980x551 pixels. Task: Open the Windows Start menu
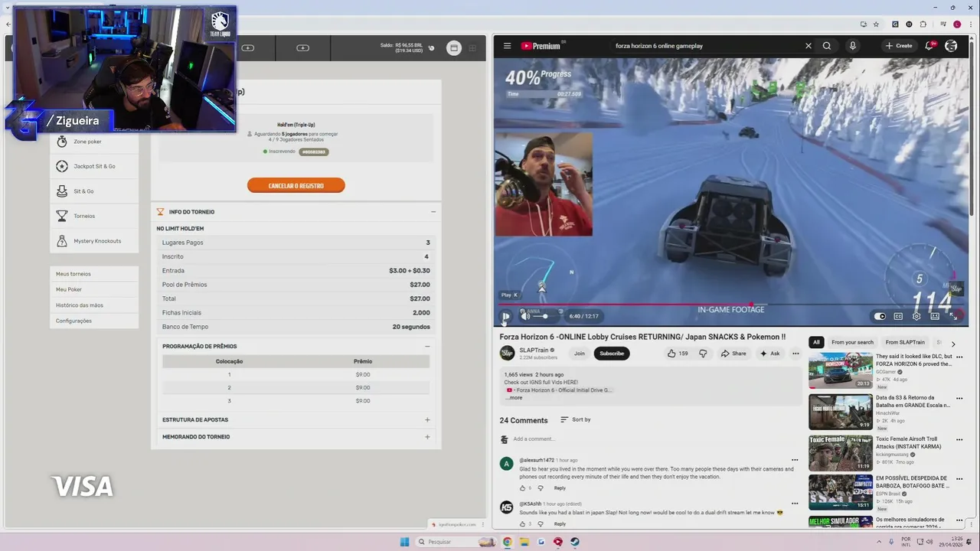click(404, 542)
